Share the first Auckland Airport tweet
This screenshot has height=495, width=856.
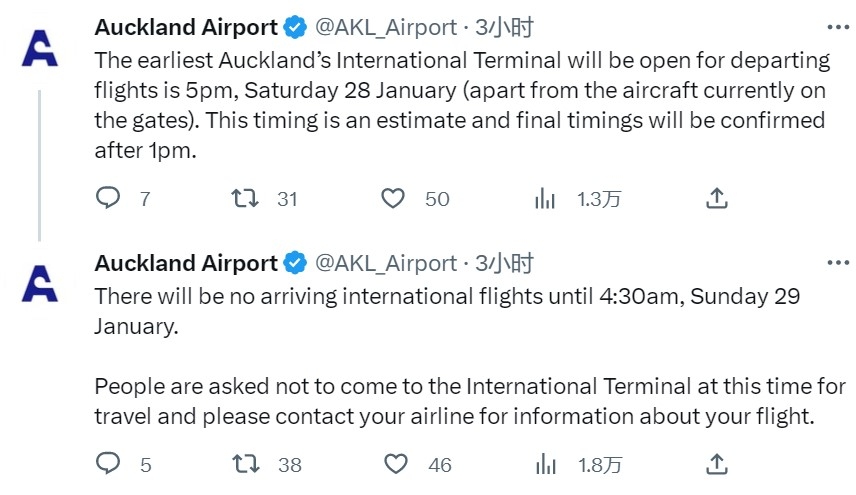tap(716, 199)
